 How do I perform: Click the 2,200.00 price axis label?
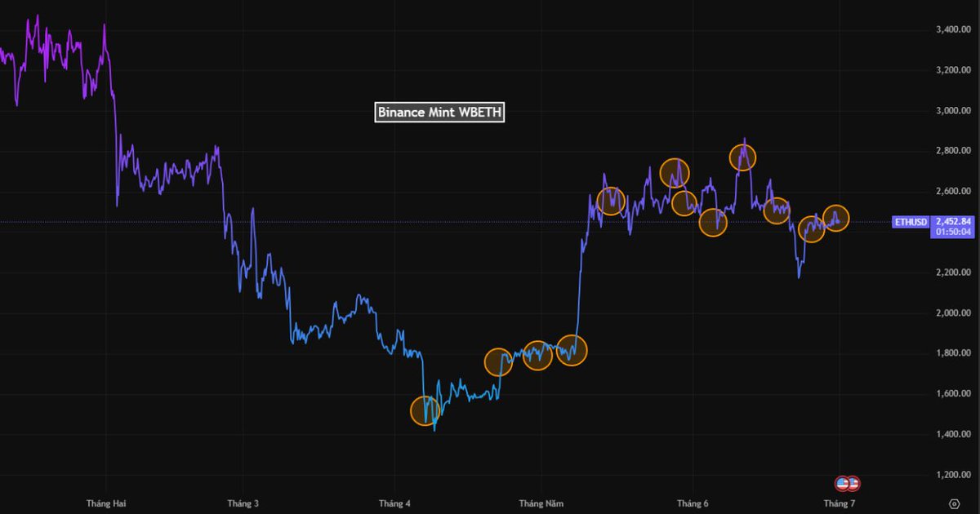coord(952,273)
